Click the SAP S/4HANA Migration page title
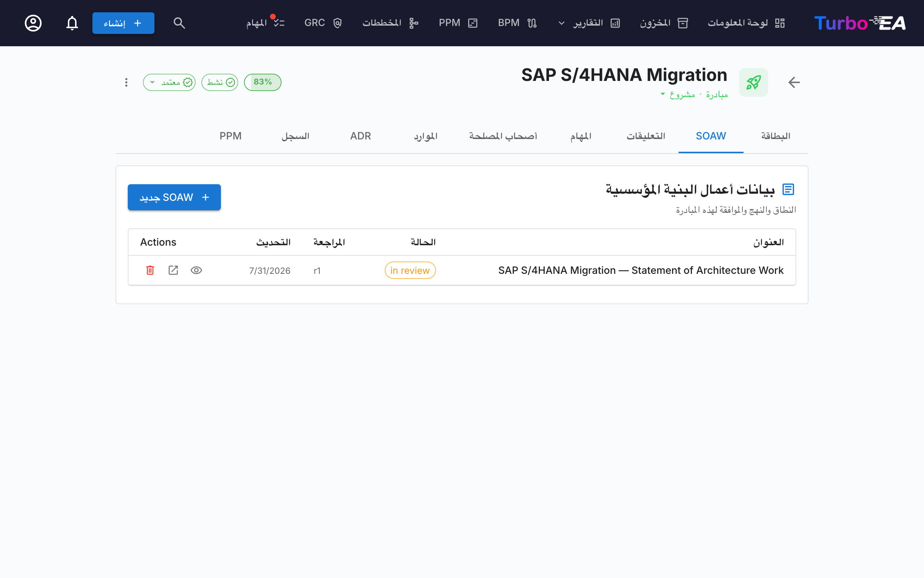The width and height of the screenshot is (924, 578). 624,75
